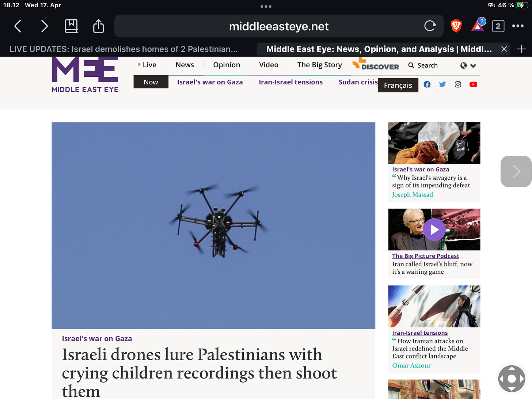The height and width of the screenshot is (399, 532).
Task: Reload the page with refresh icon
Action: [430, 26]
